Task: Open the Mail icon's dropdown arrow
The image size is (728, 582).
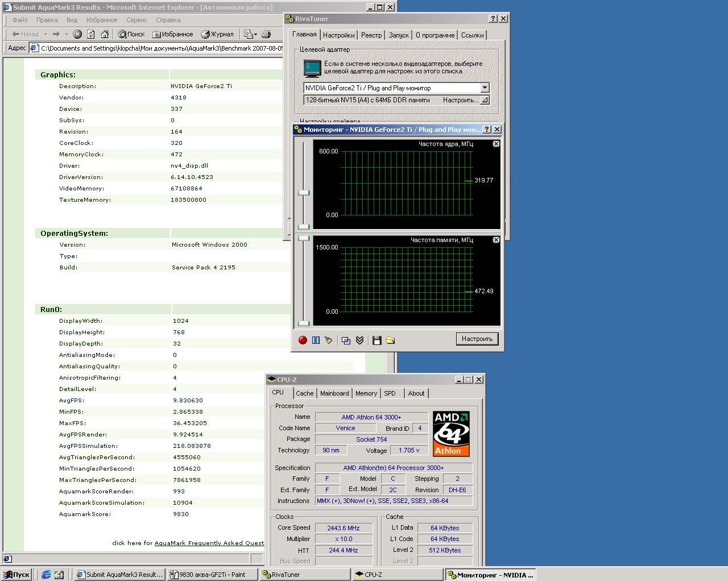Action: tap(255, 34)
